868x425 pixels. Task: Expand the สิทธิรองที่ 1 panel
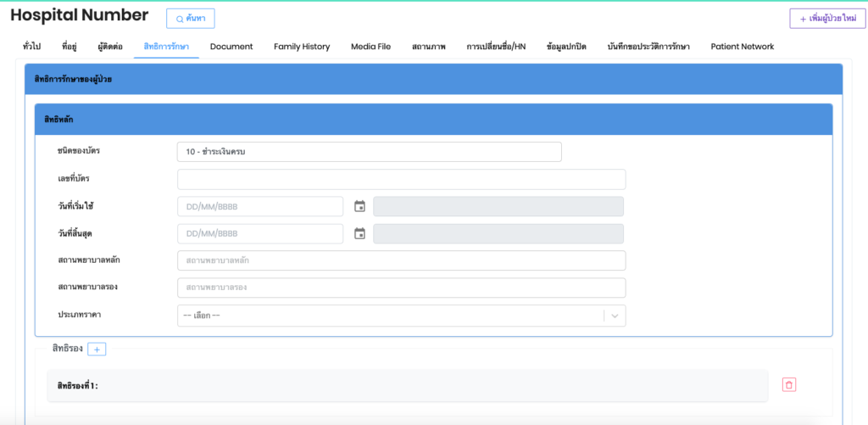click(407, 385)
